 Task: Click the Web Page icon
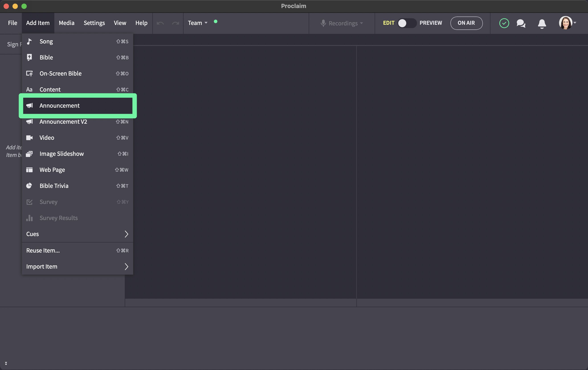(29, 170)
